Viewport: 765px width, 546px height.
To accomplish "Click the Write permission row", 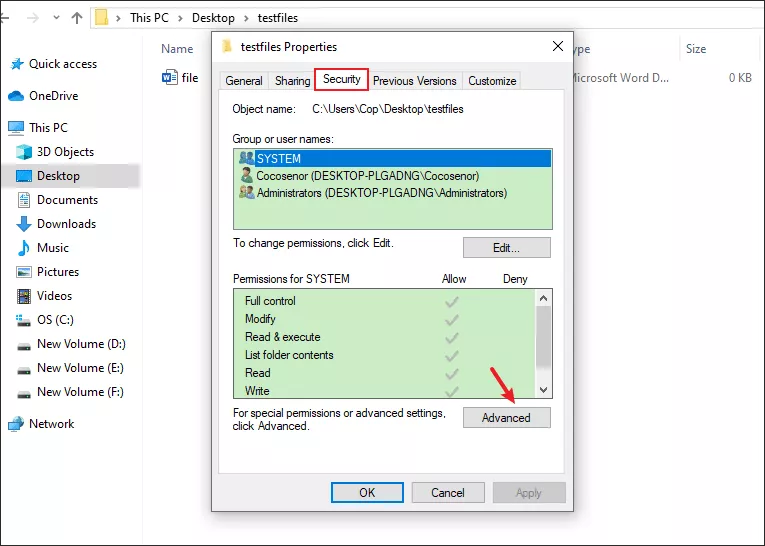I will (385, 391).
